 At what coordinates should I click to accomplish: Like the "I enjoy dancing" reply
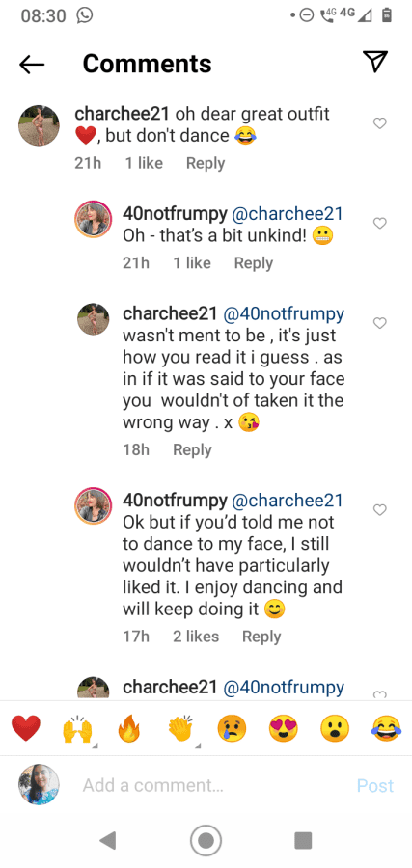(380, 510)
